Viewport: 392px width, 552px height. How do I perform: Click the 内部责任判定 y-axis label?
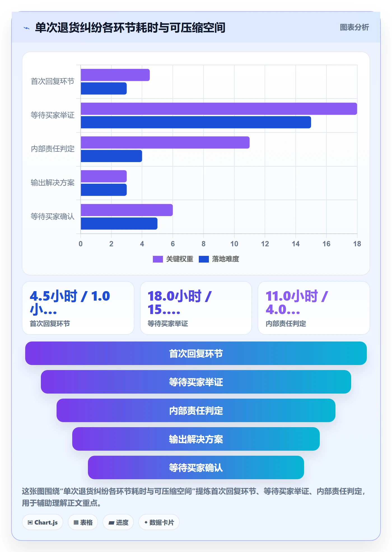point(53,149)
